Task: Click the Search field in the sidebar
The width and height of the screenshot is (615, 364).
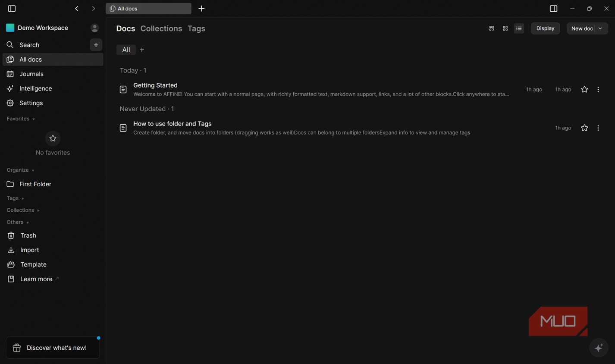Action: [45, 45]
